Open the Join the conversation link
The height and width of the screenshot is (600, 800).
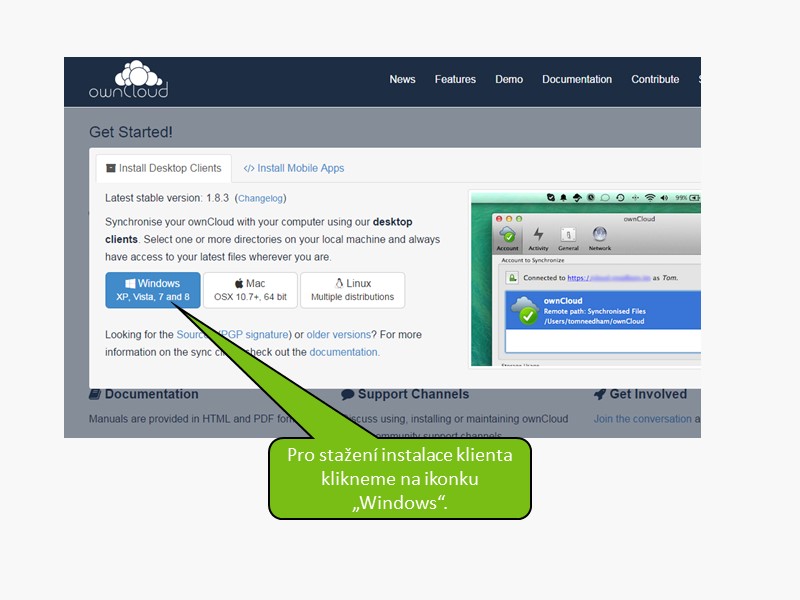(x=642, y=419)
